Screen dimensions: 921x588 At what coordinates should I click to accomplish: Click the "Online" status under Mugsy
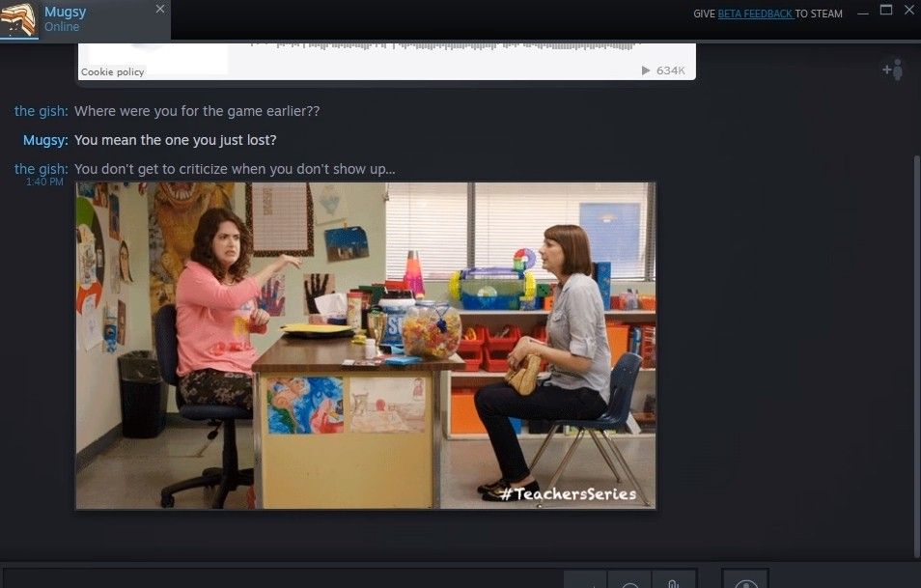[62, 26]
